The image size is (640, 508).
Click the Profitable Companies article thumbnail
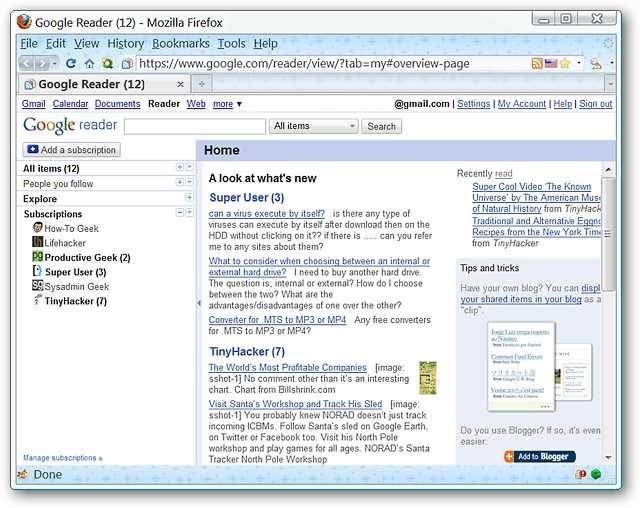[x=428, y=378]
